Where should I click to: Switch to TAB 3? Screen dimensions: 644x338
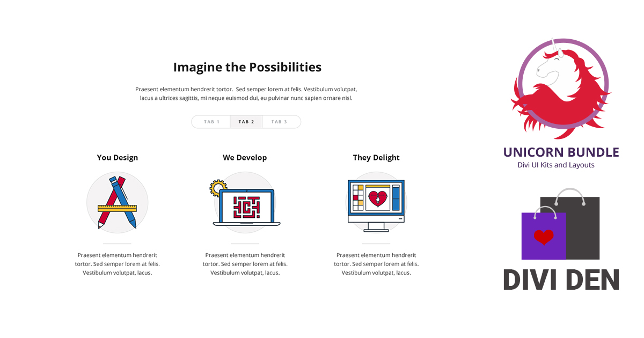click(281, 121)
